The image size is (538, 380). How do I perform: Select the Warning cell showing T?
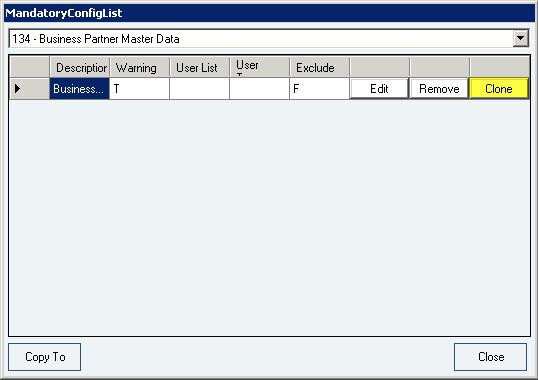pos(139,89)
